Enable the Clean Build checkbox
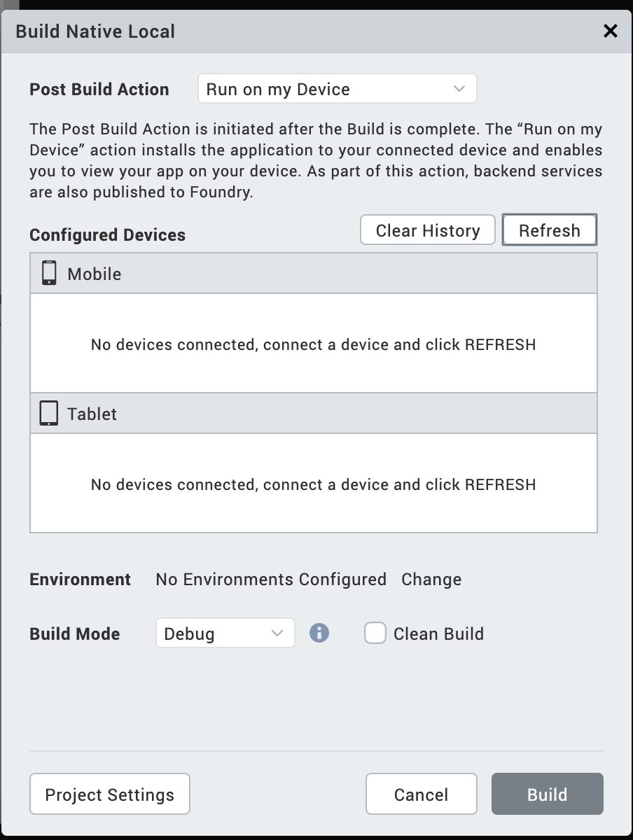 pyautogui.click(x=375, y=633)
